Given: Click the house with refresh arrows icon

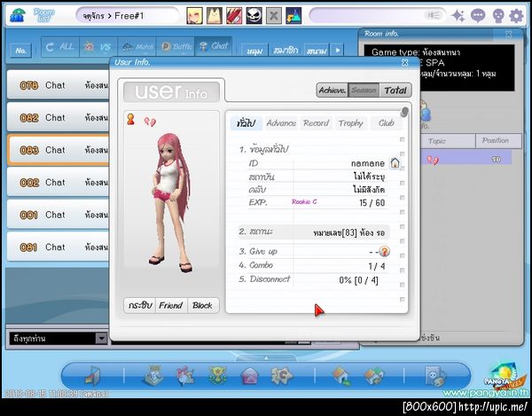Looking at the screenshot, I should coord(373,376).
